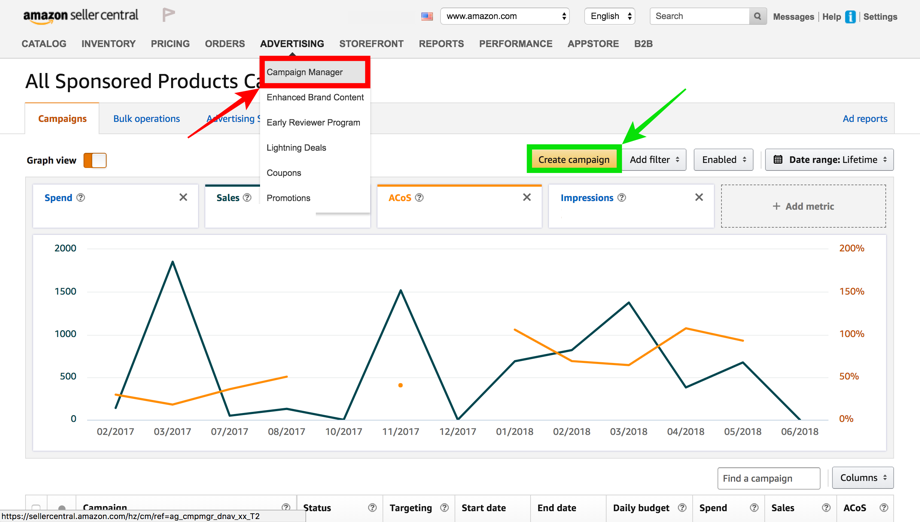Open the PRICING menu
This screenshot has height=522, width=920.
tap(170, 44)
